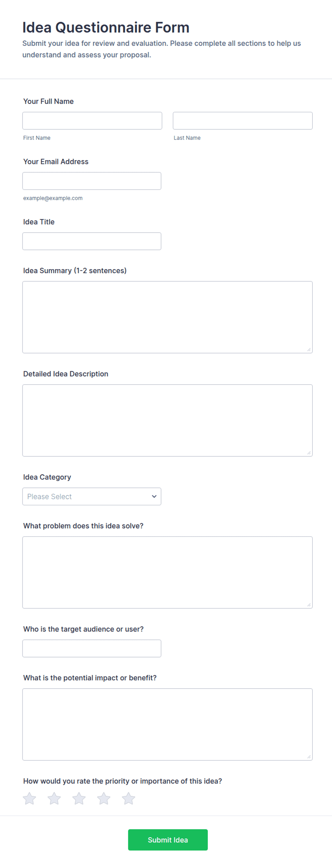Submit Idea using the green button
The image size is (332, 868).
pos(168,840)
